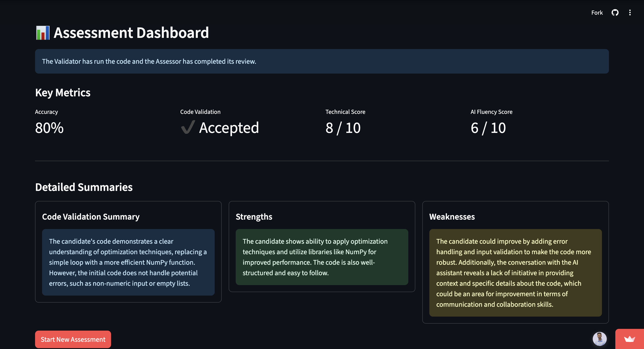Click the AI Fluency Score 6 / 10 value
Image resolution: width=644 pixels, height=349 pixels.
(488, 128)
